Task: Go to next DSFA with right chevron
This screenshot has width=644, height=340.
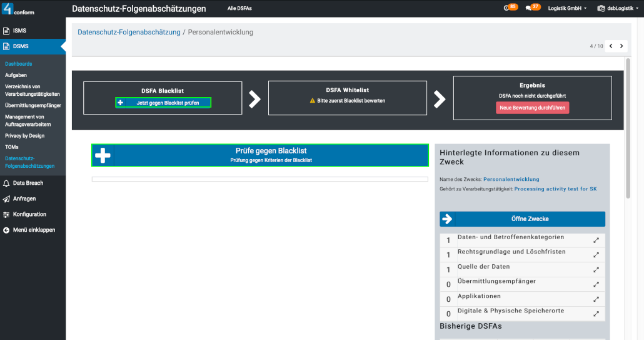Action: [621, 46]
